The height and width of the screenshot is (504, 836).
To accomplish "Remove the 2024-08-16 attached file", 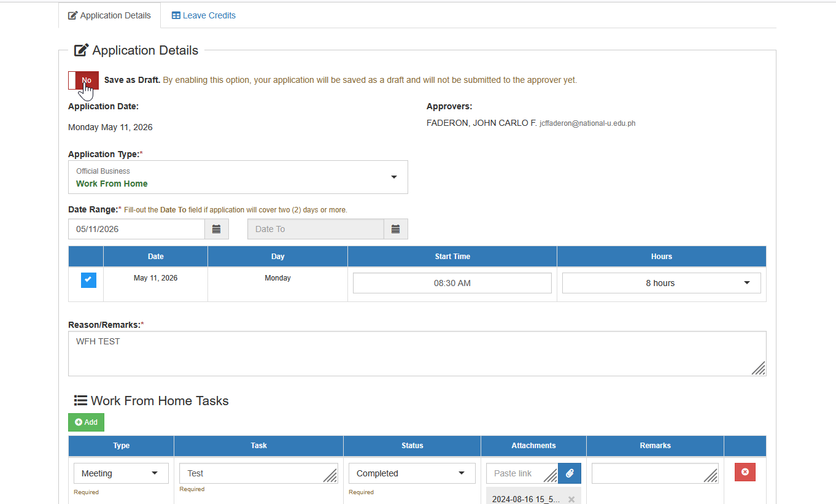I will [x=571, y=499].
